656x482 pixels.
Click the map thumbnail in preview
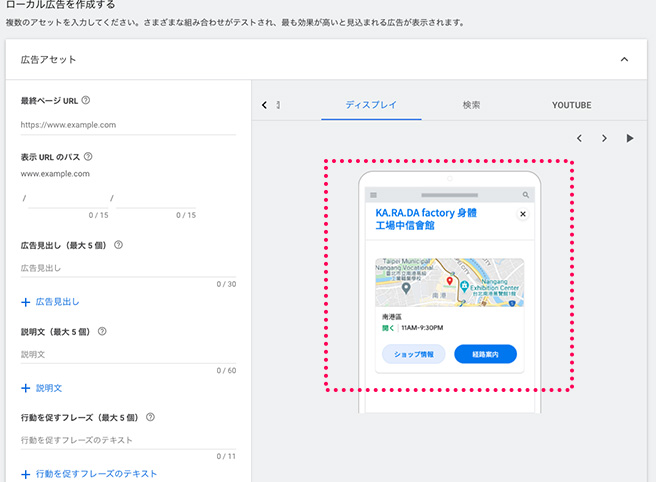coord(450,282)
